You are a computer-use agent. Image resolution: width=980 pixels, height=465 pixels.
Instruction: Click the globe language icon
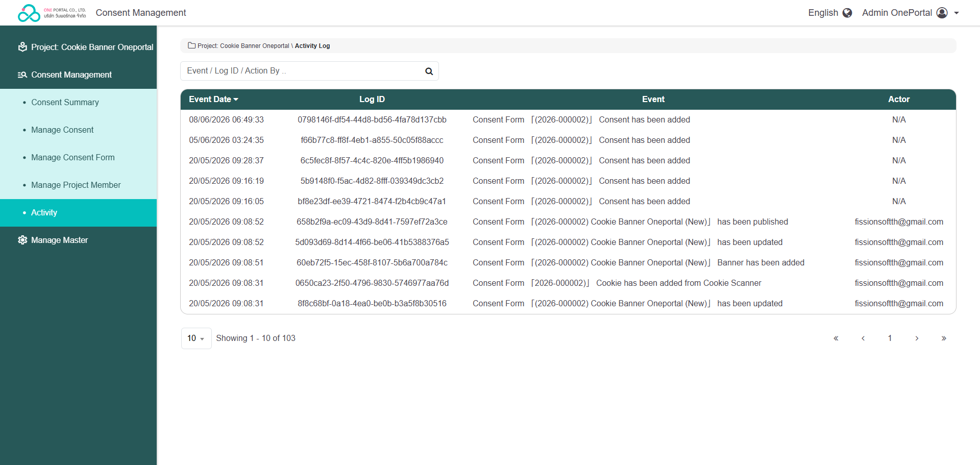click(x=847, y=13)
